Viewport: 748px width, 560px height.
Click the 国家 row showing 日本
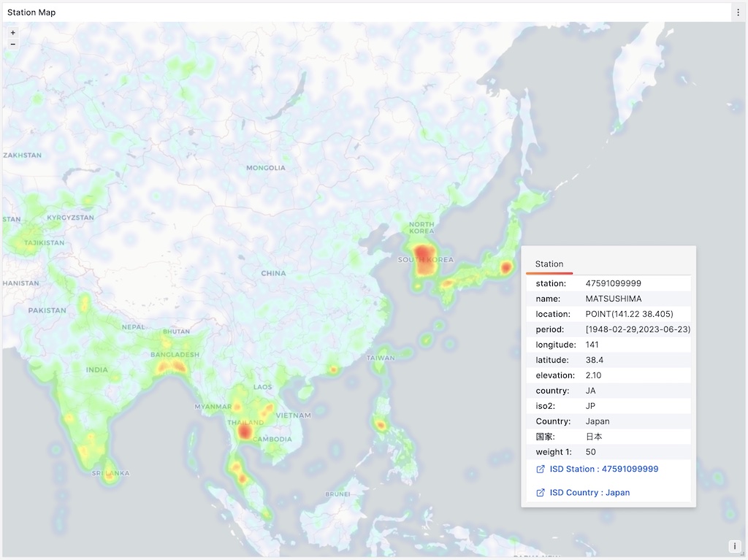pyautogui.click(x=593, y=437)
